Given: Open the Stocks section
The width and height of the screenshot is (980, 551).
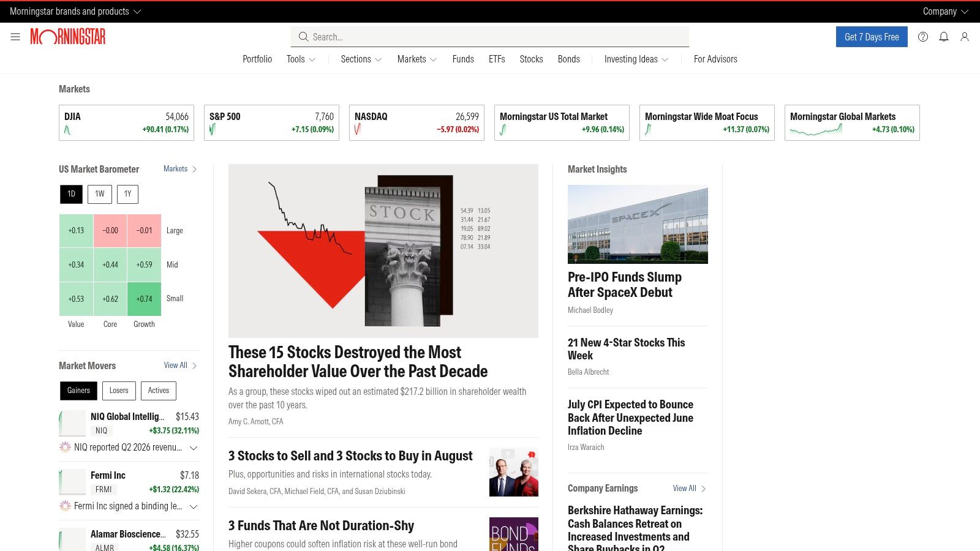Looking at the screenshot, I should coord(531,59).
